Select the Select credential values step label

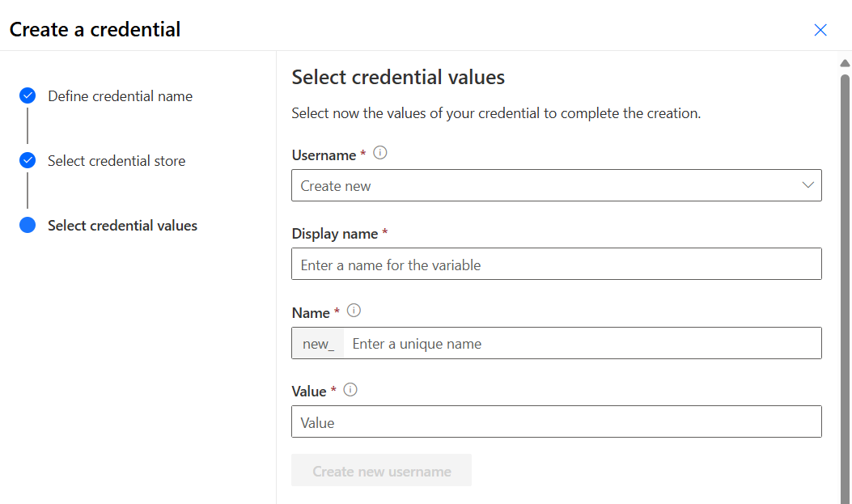click(122, 225)
